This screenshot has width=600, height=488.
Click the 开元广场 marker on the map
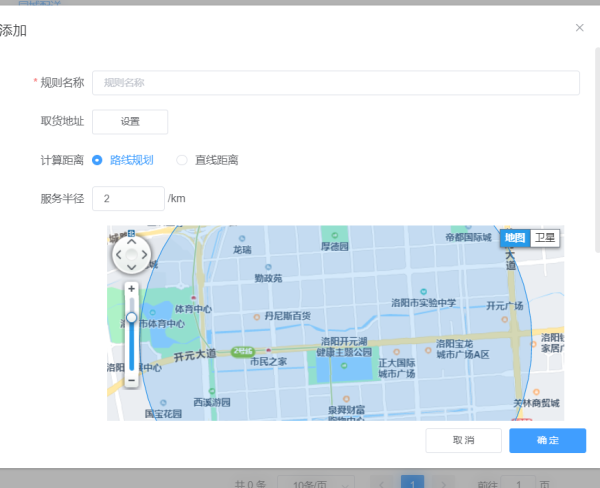click(505, 319)
